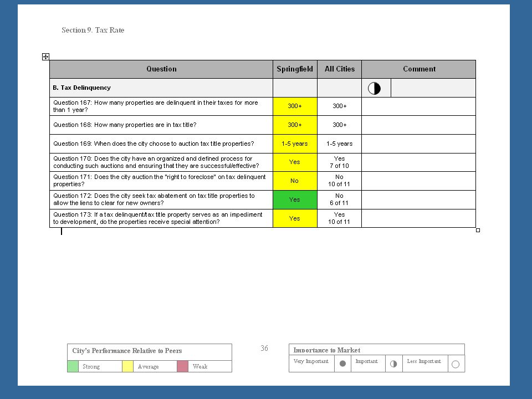
Task: Click the Strong legend label
Action: [x=91, y=366]
